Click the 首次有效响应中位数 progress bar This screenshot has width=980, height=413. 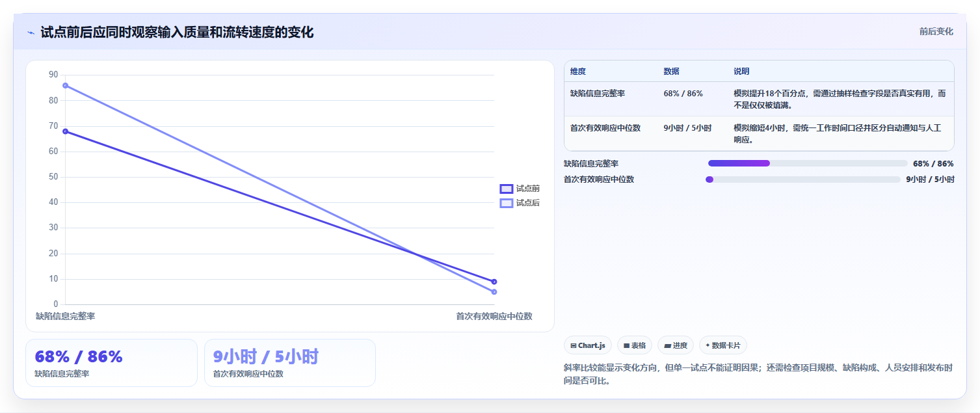click(803, 180)
